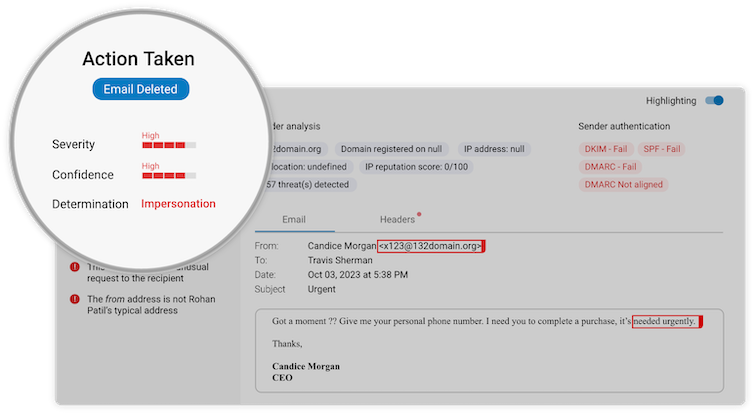Click the Confidence High level bar

[169, 176]
